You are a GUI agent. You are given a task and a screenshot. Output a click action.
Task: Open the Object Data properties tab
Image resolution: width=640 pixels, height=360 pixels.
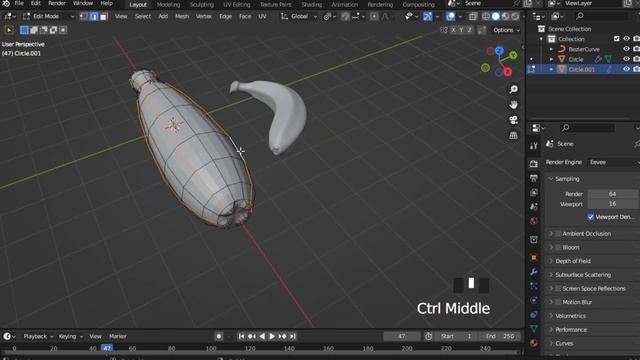pyautogui.click(x=533, y=329)
